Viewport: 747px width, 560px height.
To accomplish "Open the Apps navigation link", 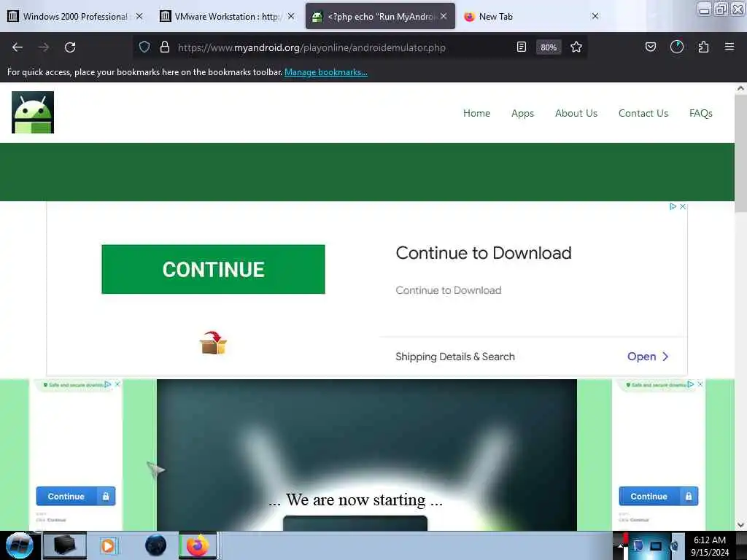I will (522, 113).
